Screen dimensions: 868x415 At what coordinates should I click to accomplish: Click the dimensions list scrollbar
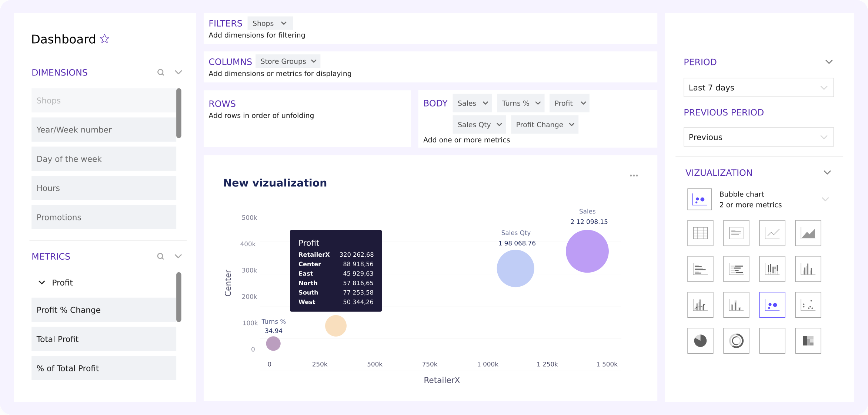coord(179,113)
